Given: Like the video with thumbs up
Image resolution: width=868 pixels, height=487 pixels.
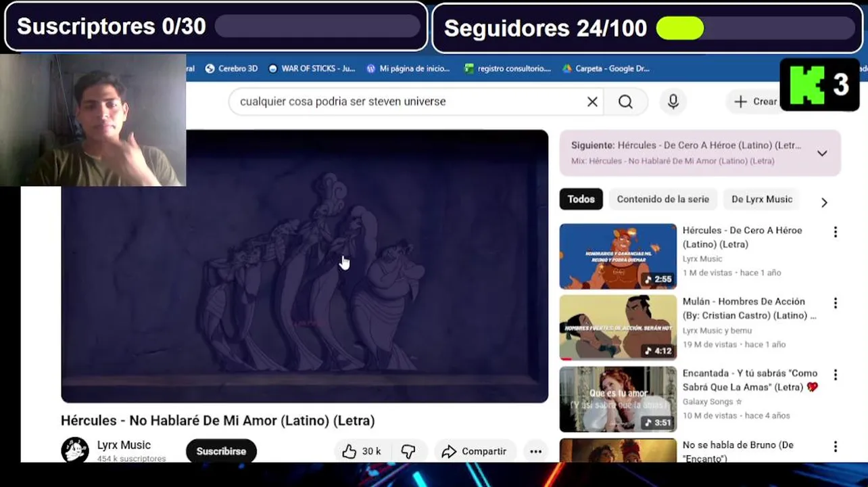Looking at the screenshot, I should (362, 451).
